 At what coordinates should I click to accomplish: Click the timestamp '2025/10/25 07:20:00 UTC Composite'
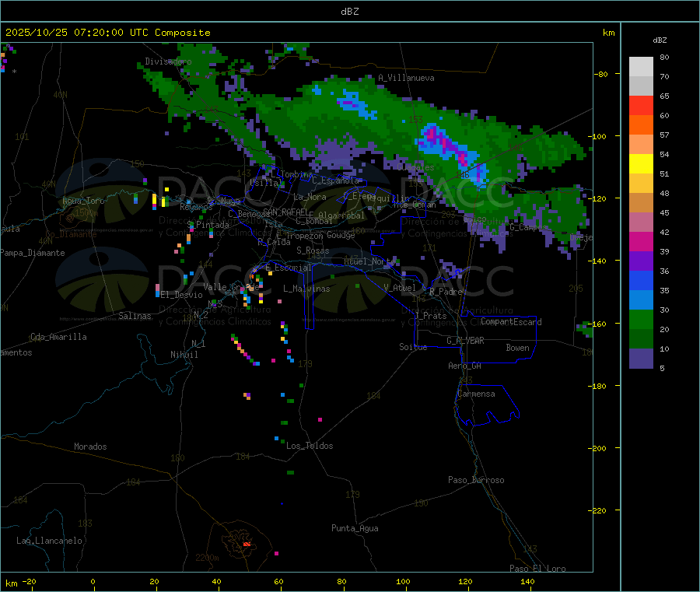point(107,33)
